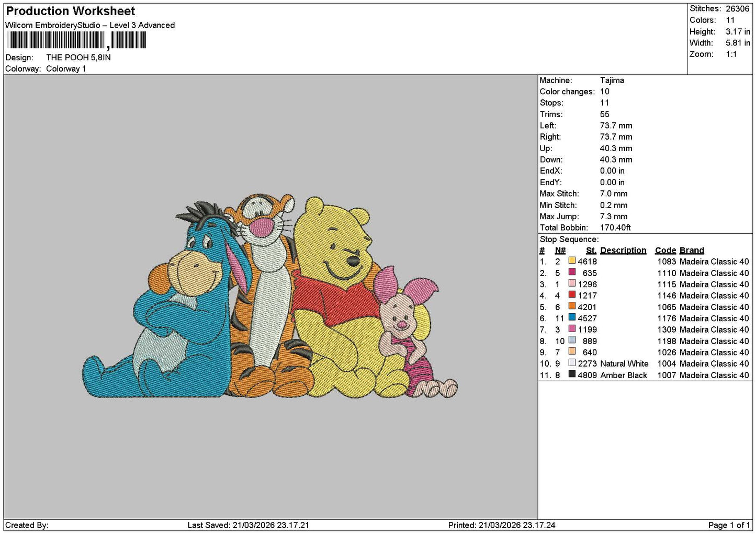Viewport: 756px width, 534px height.
Task: Click the thread code '1176'
Action: [x=667, y=318]
